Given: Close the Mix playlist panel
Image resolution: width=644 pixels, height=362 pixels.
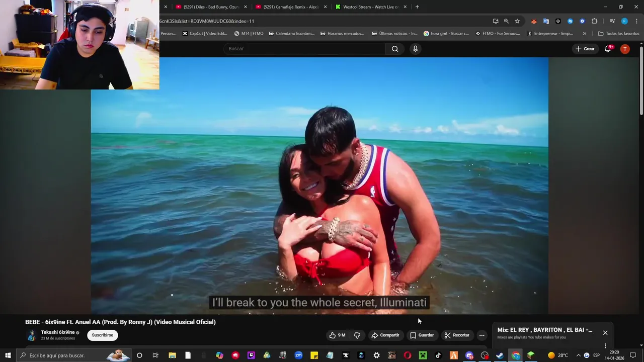Looking at the screenshot, I should [605, 333].
